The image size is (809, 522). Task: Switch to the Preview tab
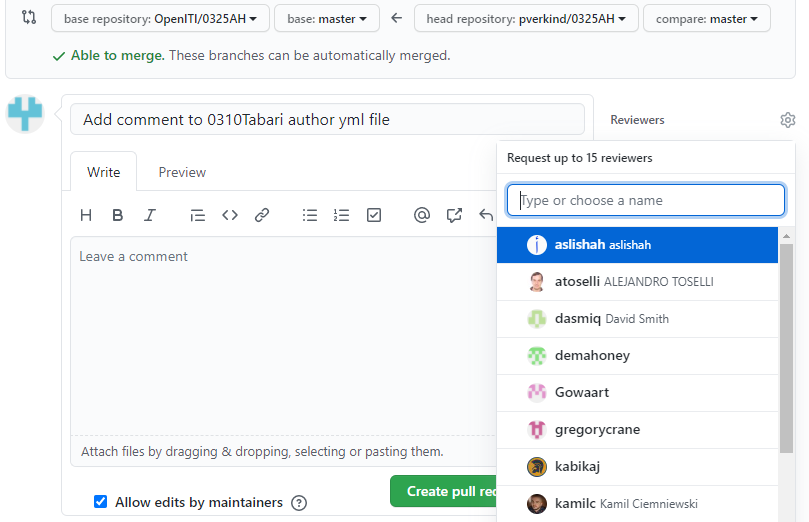[x=182, y=172]
